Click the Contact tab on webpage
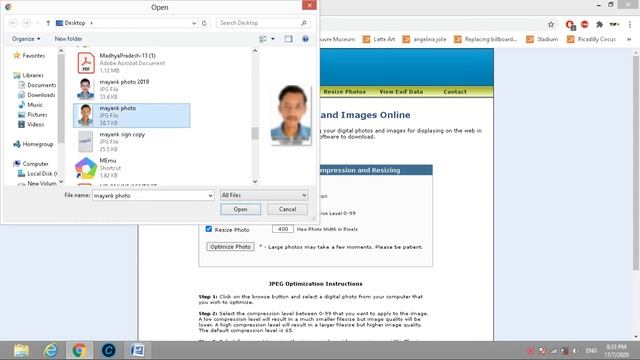The height and width of the screenshot is (360, 640). coord(455,92)
